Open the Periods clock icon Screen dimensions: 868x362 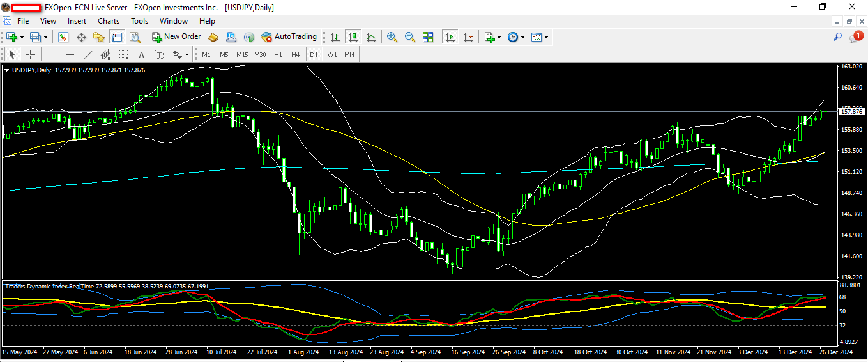coord(513,37)
